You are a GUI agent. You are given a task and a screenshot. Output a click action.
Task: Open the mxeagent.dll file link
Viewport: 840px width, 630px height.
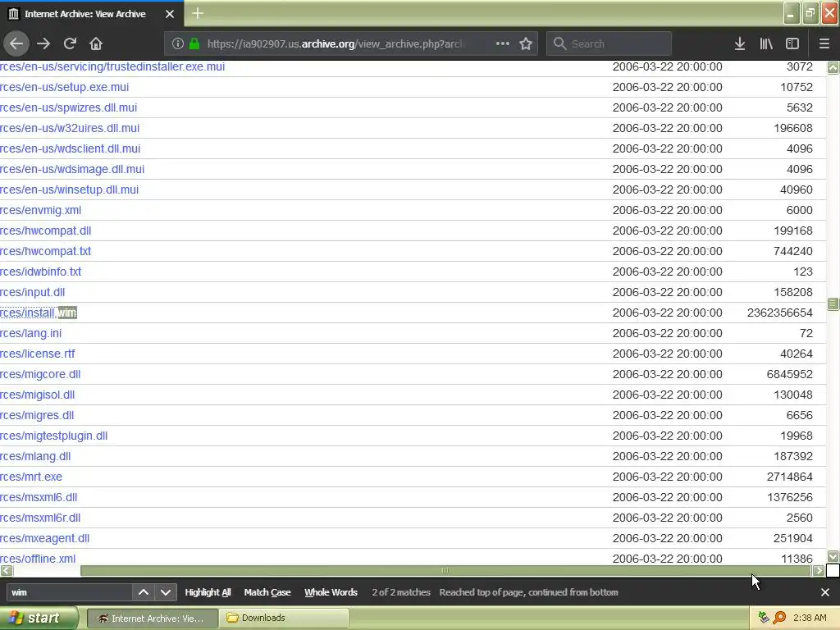[44, 538]
